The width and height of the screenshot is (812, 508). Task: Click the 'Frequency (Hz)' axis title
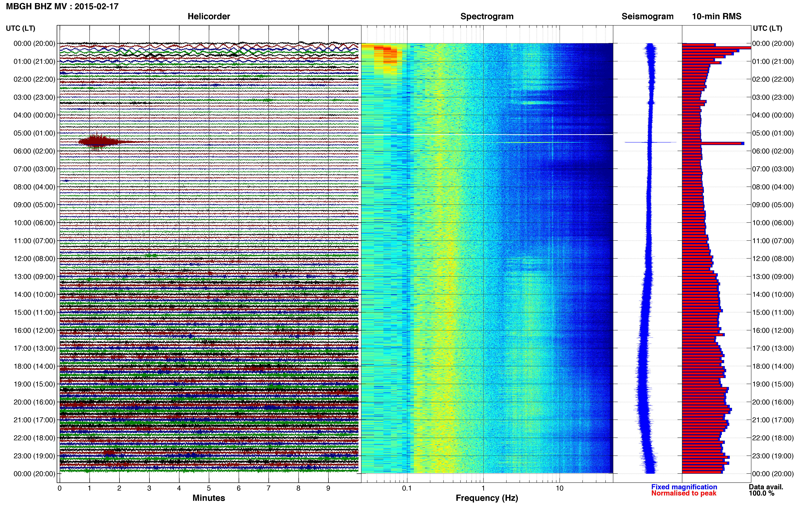(x=487, y=498)
